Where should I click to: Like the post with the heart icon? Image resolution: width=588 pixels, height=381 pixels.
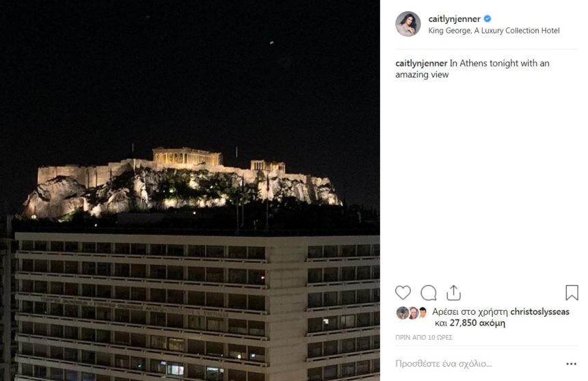click(x=403, y=293)
